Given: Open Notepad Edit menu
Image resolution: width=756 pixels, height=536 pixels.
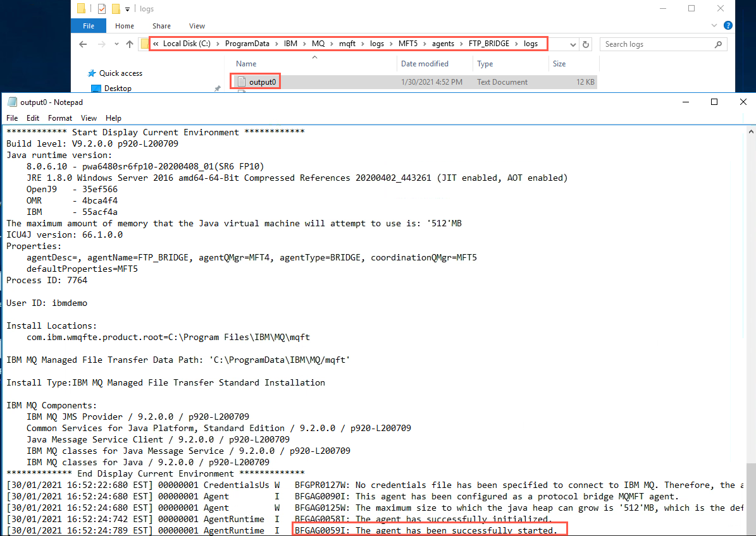Looking at the screenshot, I should (33, 118).
